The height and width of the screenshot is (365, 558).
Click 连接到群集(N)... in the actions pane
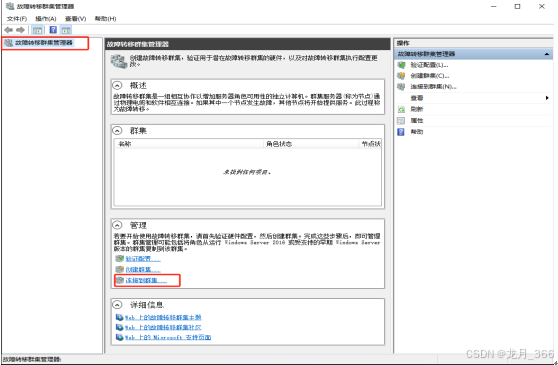coord(433,86)
